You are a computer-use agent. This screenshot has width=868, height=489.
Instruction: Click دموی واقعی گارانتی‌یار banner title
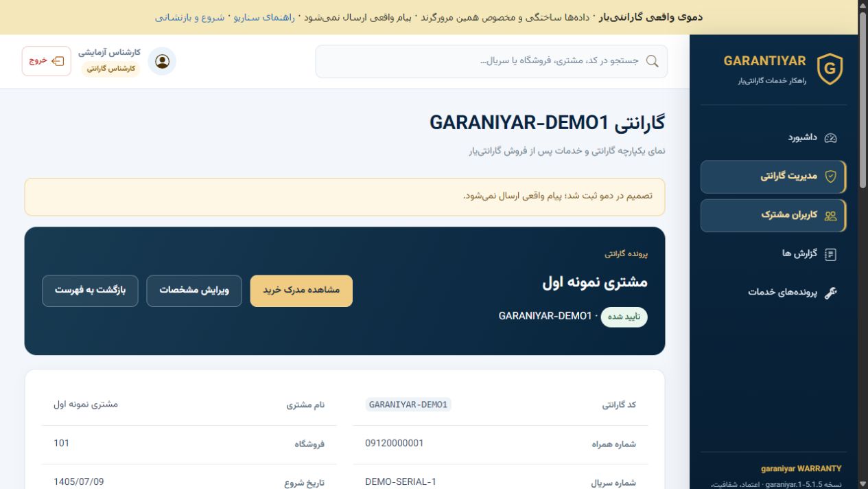650,17
